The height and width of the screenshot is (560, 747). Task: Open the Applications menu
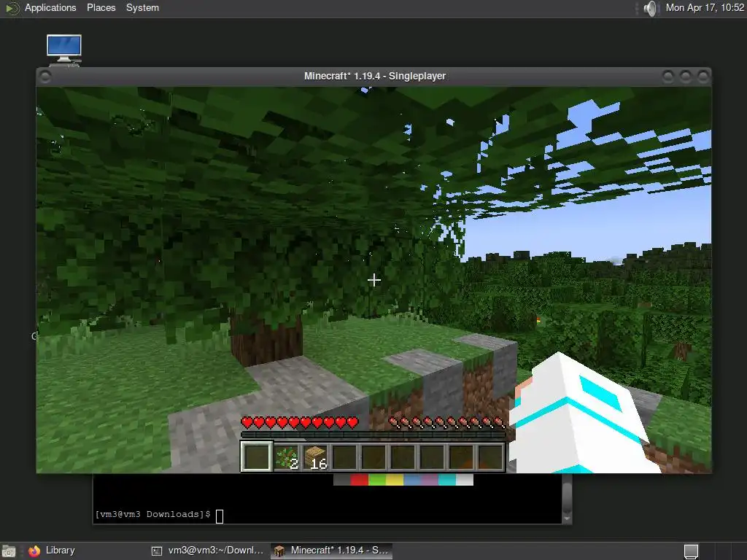[x=50, y=7]
